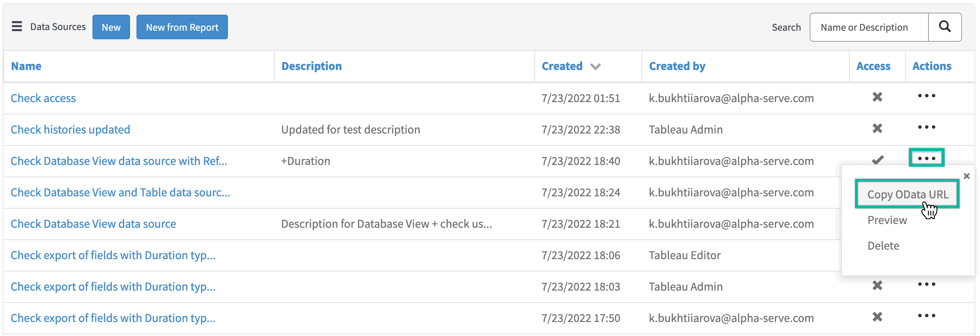This screenshot has height=336, width=980.
Task: Click the New button
Action: pyautogui.click(x=111, y=27)
